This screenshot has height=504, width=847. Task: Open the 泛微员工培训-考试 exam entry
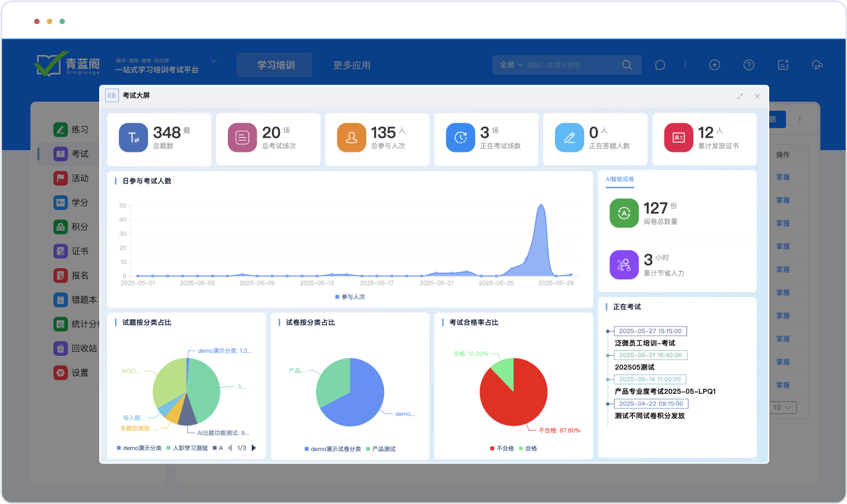(x=644, y=343)
